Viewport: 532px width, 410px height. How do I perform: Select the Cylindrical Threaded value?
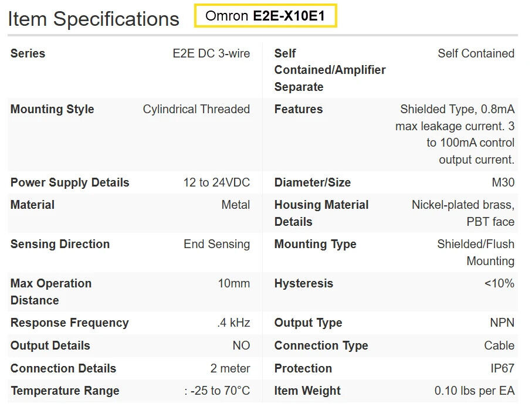[196, 109]
